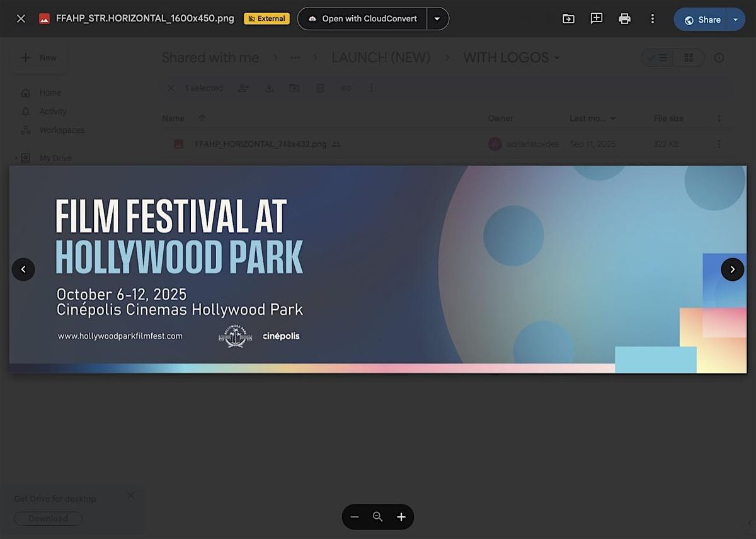756x539 pixels.
Task: Expand the Share options dropdown arrow
Action: point(735,20)
